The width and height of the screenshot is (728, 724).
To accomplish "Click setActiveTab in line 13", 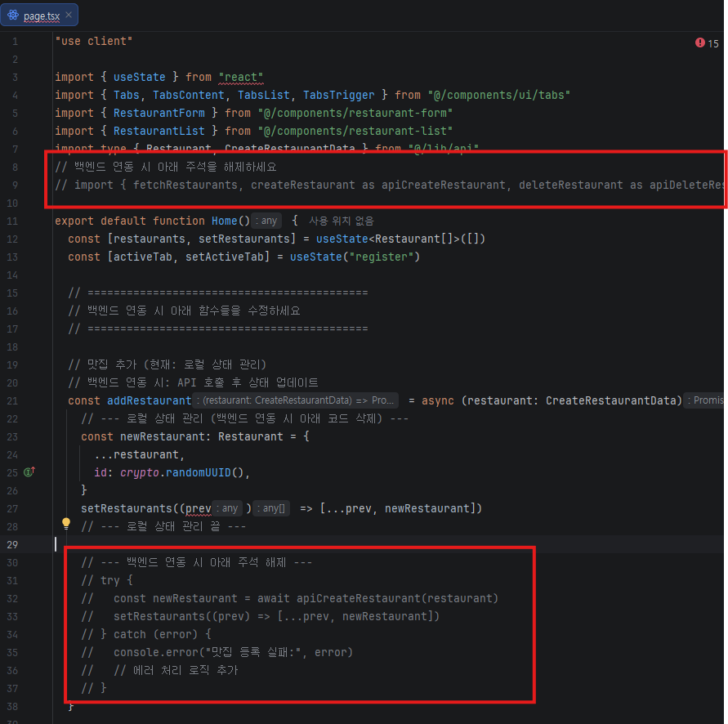I will tap(224, 257).
